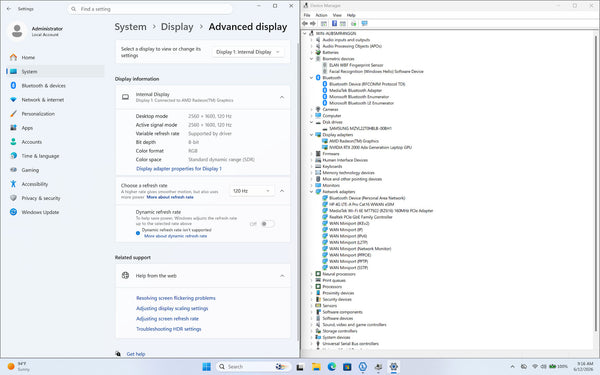Expand the Cameras node
Screen dimensions: 600x375
311,109
